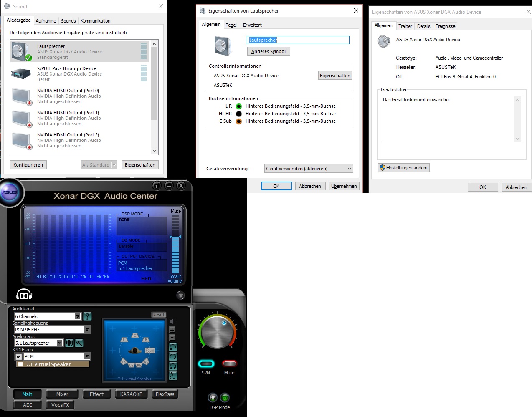The height and width of the screenshot is (419, 532).
Task: Toggle the SVN button
Action: pos(206,363)
